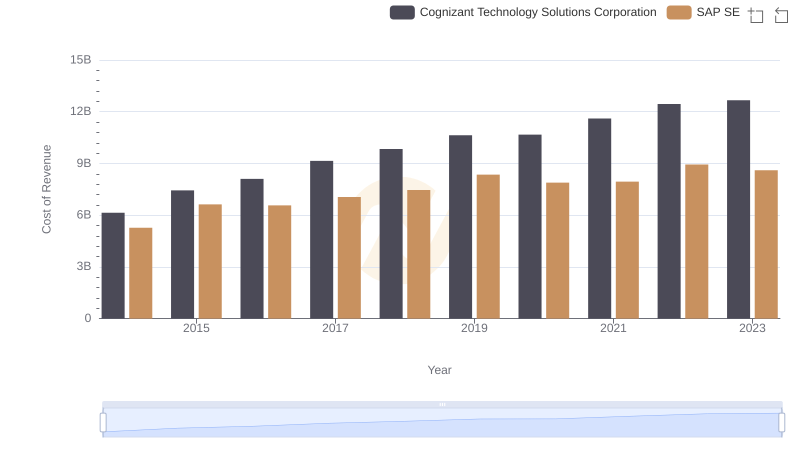Viewport: 800px width, 461px height.
Task: Select the 2023 Cognizant bar
Action: [739, 210]
